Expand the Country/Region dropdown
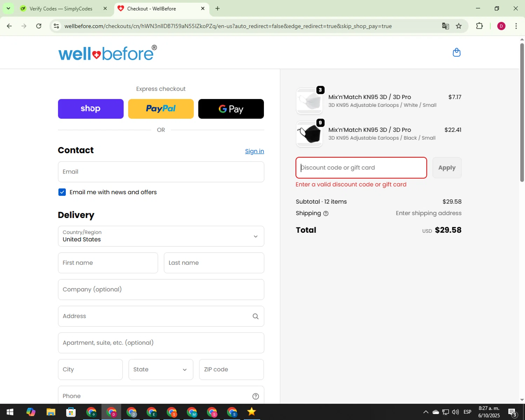The height and width of the screenshot is (420, 525). coord(161,236)
